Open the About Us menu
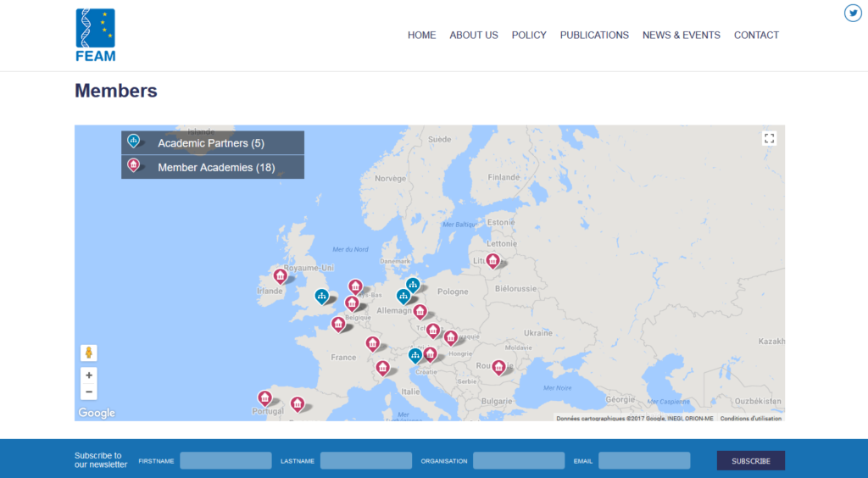The height and width of the screenshot is (478, 868). pos(473,36)
